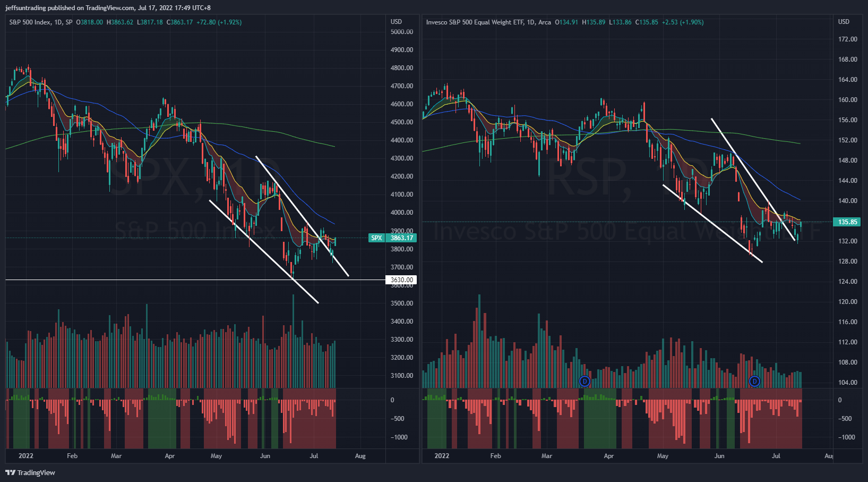Click the 172.00 label on RSP price axis
868x482 pixels.
847,39
